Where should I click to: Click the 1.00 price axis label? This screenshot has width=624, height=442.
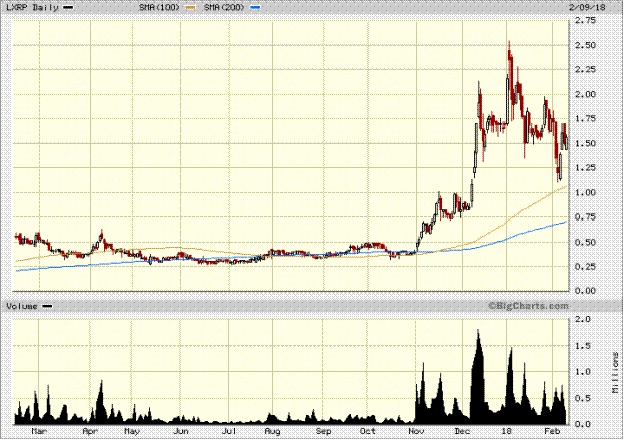click(x=585, y=193)
